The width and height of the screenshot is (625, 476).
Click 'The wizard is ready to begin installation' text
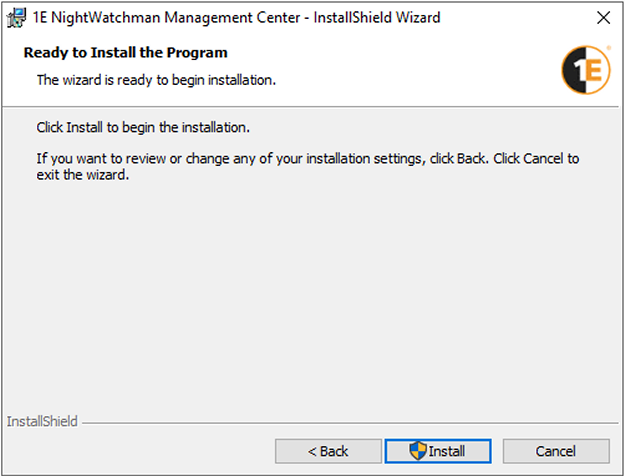(x=156, y=79)
